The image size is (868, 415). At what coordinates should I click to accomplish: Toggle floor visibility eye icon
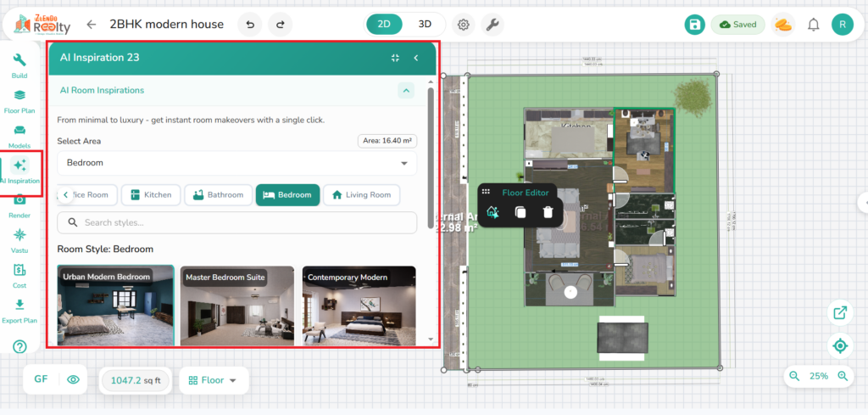click(x=73, y=380)
